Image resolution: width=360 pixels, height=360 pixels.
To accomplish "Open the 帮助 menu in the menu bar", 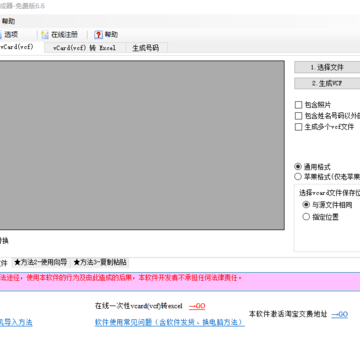I will click(8, 21).
